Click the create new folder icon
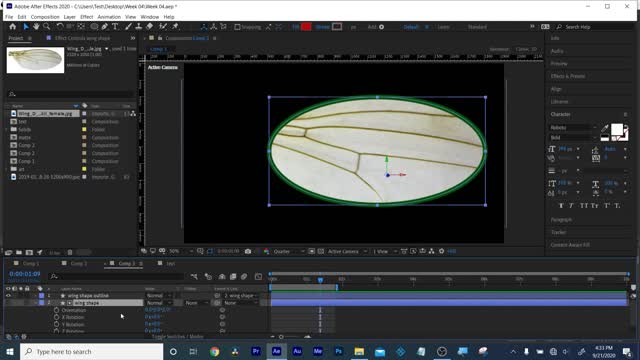 pos(19,253)
